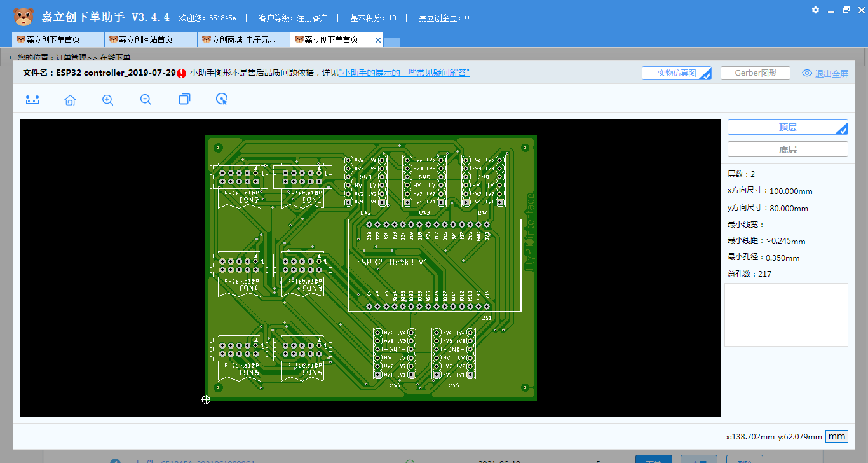Zoom in on the PCB preview
This screenshot has height=463, width=868.
coord(108,100)
